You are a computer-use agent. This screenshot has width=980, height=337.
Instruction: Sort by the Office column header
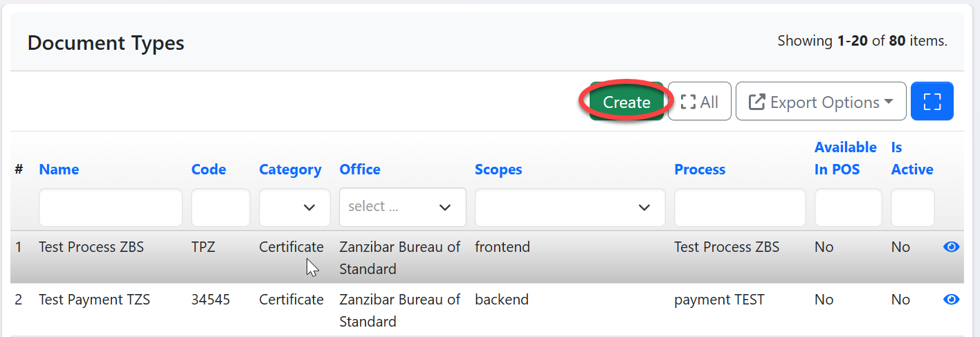click(360, 170)
